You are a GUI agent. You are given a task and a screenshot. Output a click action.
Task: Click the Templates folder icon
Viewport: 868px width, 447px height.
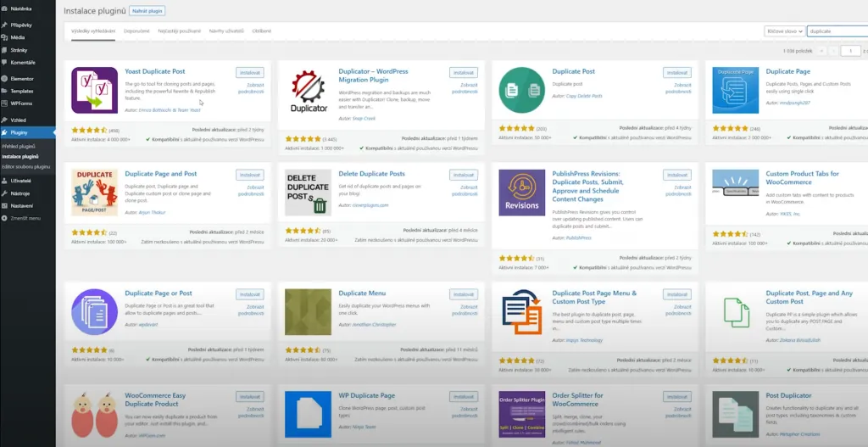(x=4, y=91)
